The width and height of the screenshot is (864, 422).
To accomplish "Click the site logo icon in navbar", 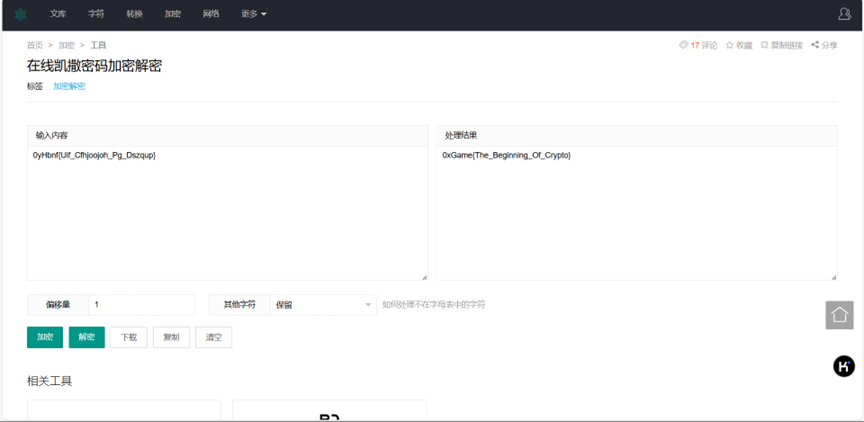I will (20, 15).
